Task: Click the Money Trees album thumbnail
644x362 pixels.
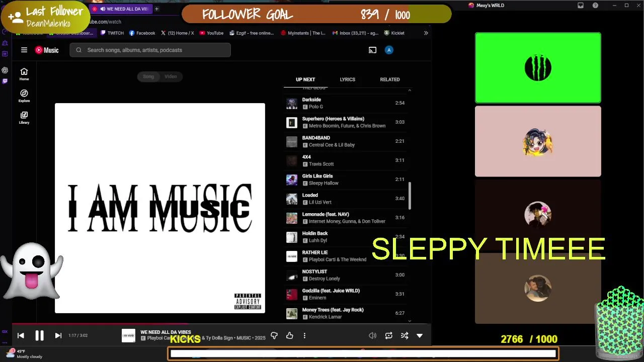Action: 292,314
